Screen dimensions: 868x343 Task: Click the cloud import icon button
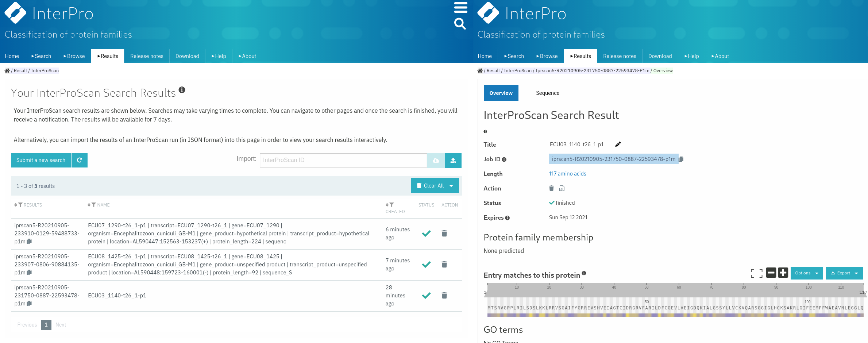point(436,161)
